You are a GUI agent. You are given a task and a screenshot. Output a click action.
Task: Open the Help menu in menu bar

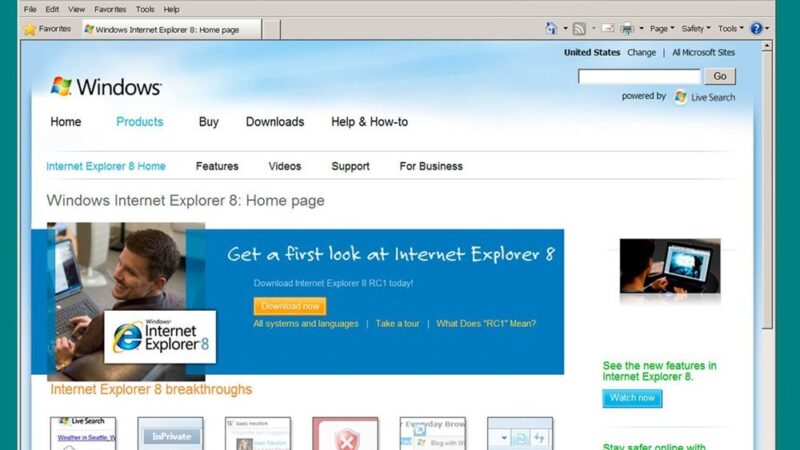(x=171, y=9)
